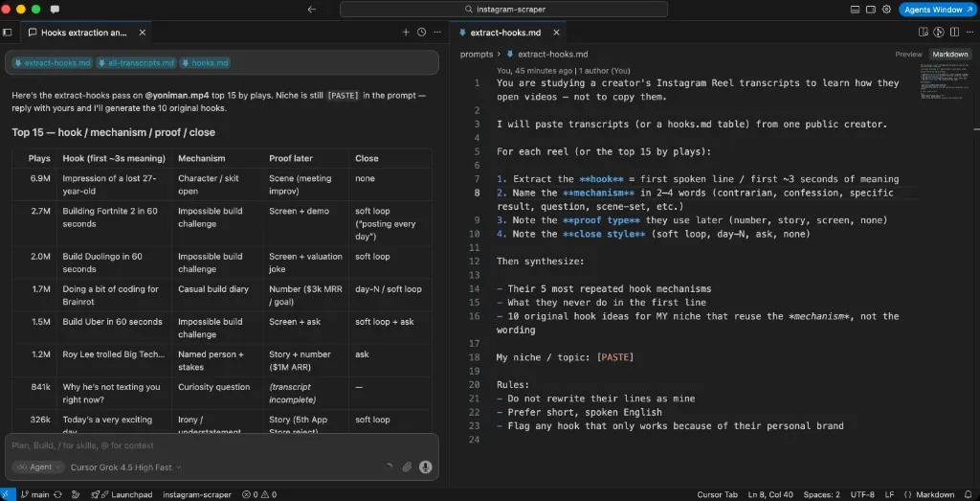Start a new chat with plus icon

(406, 33)
